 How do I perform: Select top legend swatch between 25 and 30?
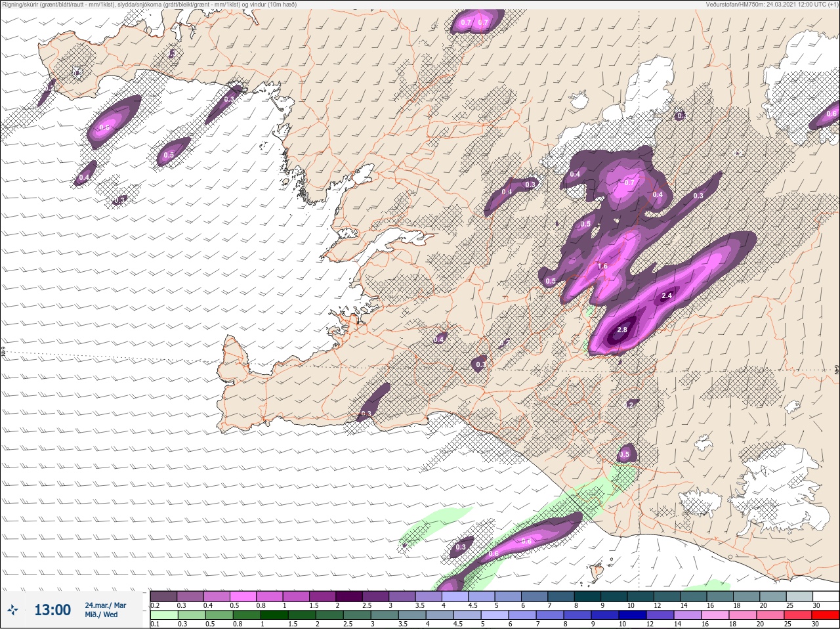coord(801,597)
